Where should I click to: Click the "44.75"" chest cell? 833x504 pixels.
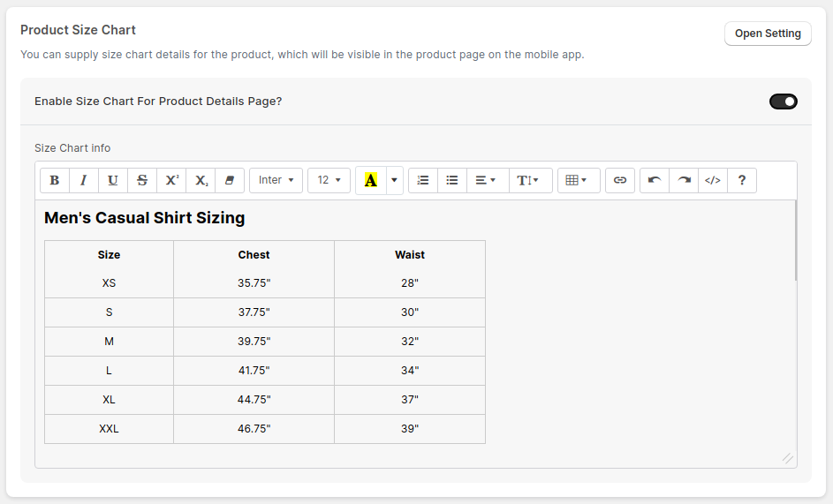(x=254, y=400)
